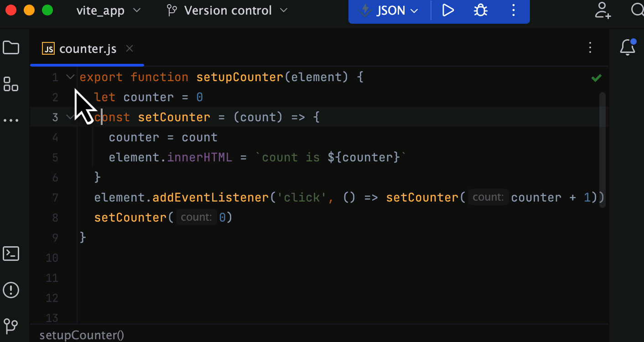Collapse the setupCounter function fold
This screenshot has width=644, height=342.
[x=70, y=77]
